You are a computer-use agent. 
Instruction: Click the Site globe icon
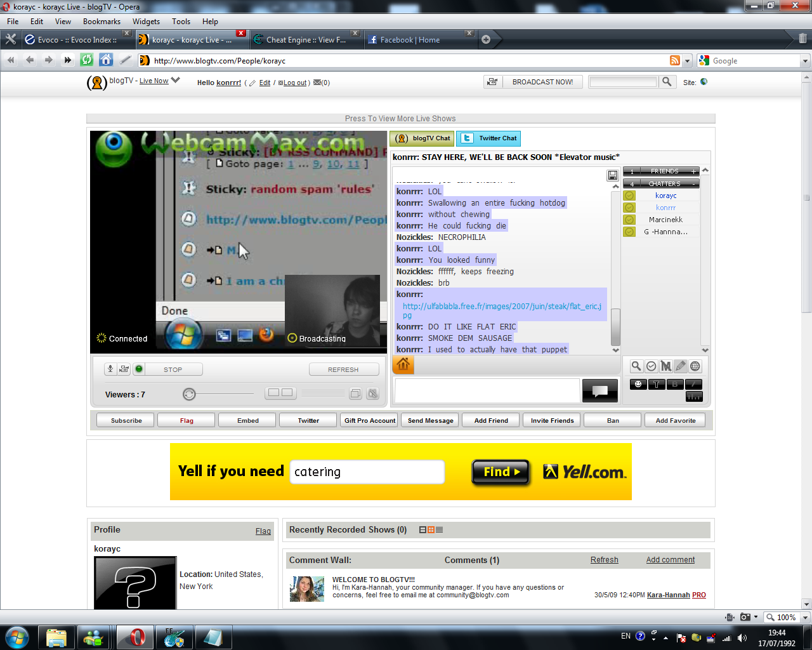[x=704, y=82]
